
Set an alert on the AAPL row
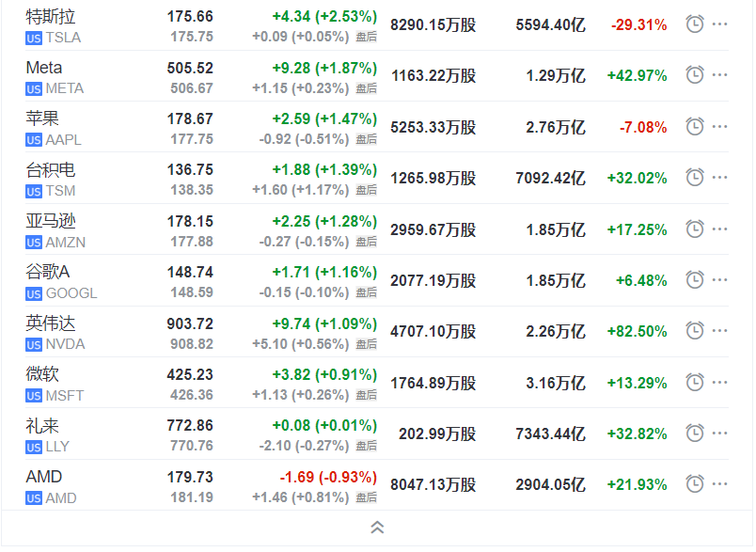[x=694, y=127]
